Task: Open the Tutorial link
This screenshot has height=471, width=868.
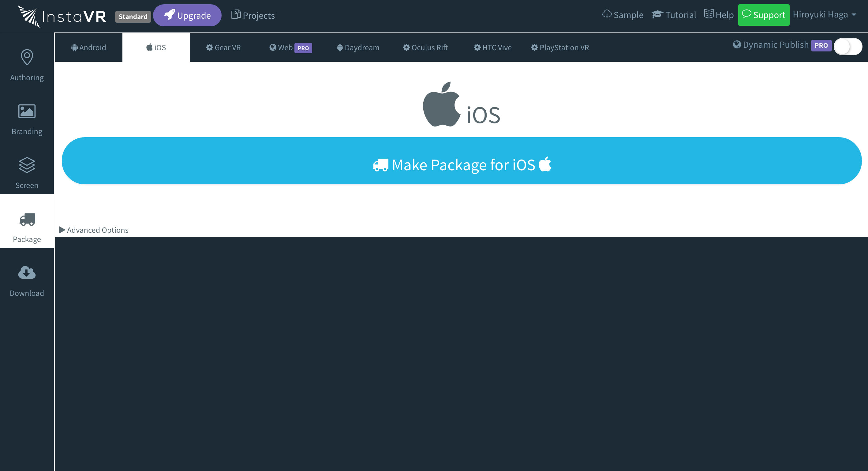Action: pyautogui.click(x=674, y=15)
